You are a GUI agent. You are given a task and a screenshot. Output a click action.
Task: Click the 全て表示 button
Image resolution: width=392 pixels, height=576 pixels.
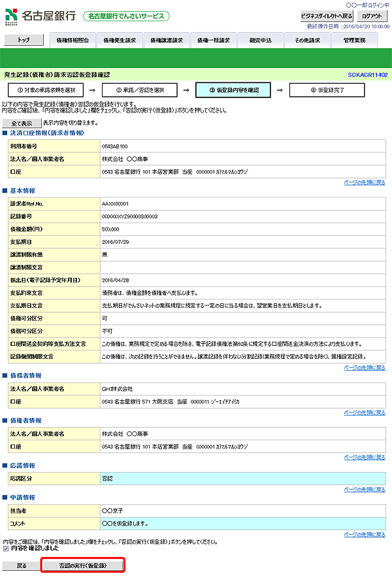[x=22, y=124]
